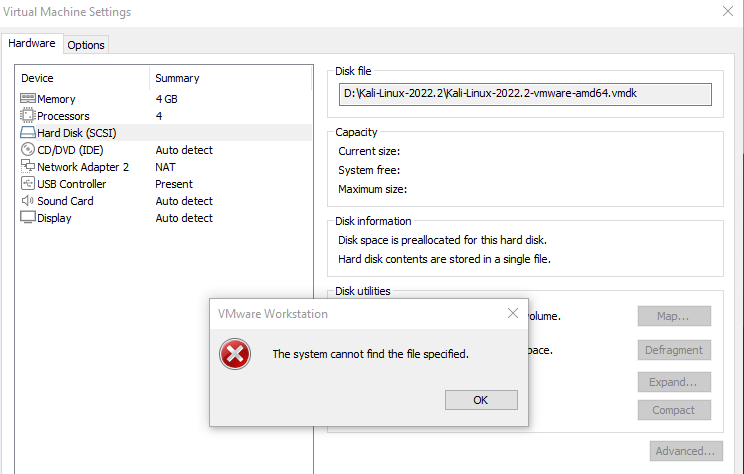Click the Expand... disk button

[x=674, y=382]
